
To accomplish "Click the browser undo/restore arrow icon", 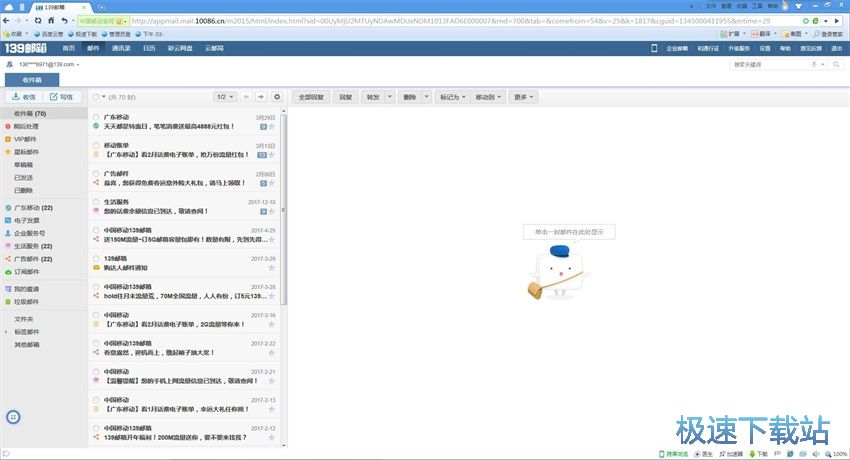I will pyautogui.click(x=65, y=21).
